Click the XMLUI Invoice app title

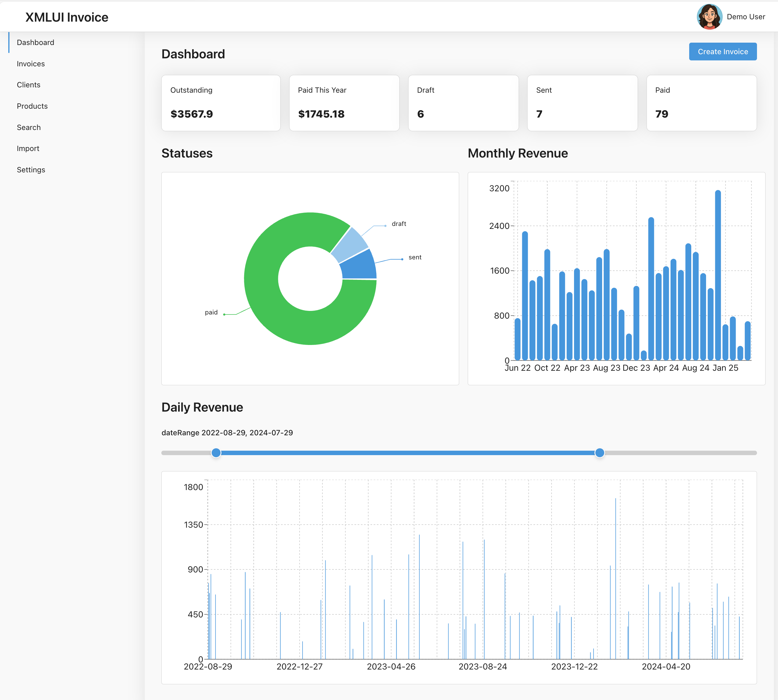[67, 17]
